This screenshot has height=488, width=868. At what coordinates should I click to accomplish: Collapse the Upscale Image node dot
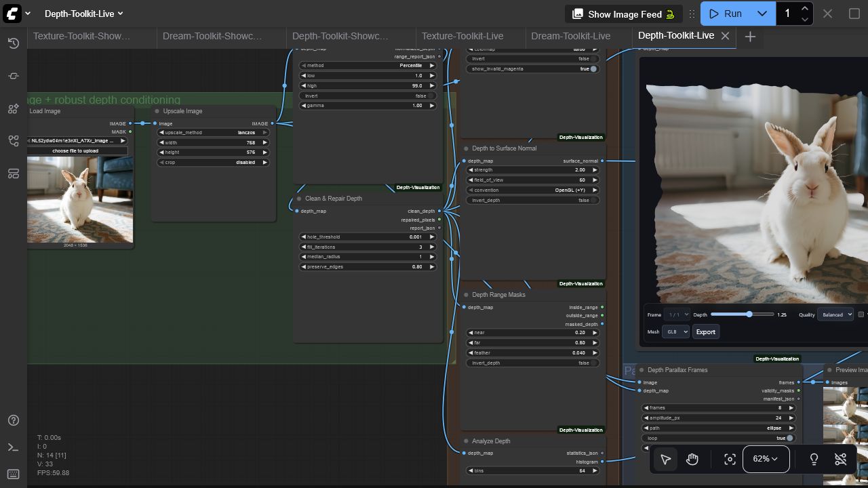click(157, 111)
